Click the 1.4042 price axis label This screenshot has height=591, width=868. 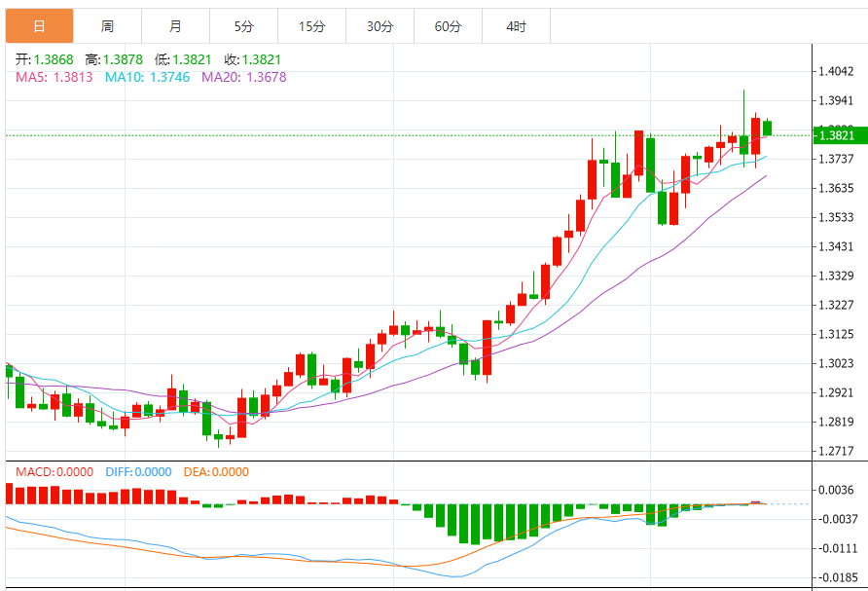(x=836, y=71)
